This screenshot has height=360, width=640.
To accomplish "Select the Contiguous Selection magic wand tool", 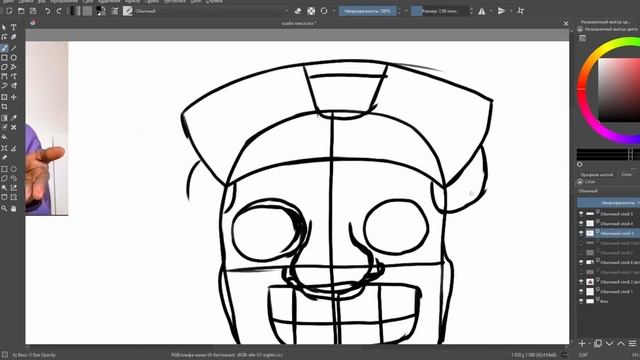I will [4, 188].
